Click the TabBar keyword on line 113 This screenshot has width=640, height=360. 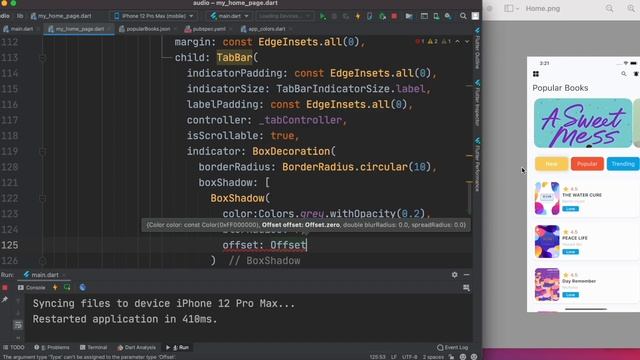click(x=234, y=58)
